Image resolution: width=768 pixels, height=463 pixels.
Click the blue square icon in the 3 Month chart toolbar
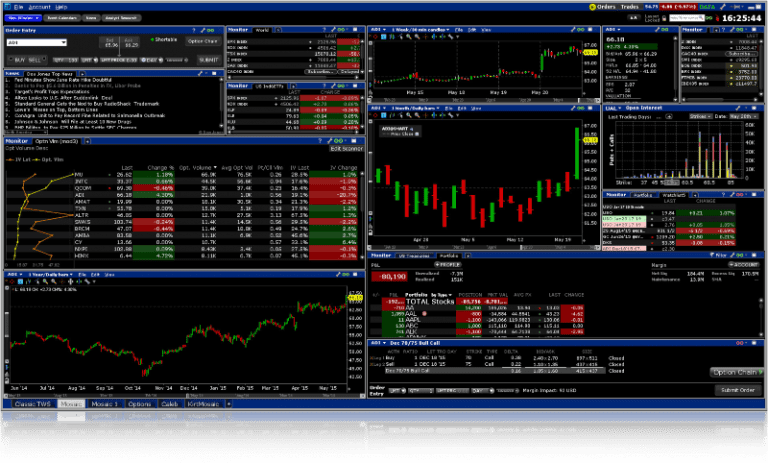tap(384, 115)
